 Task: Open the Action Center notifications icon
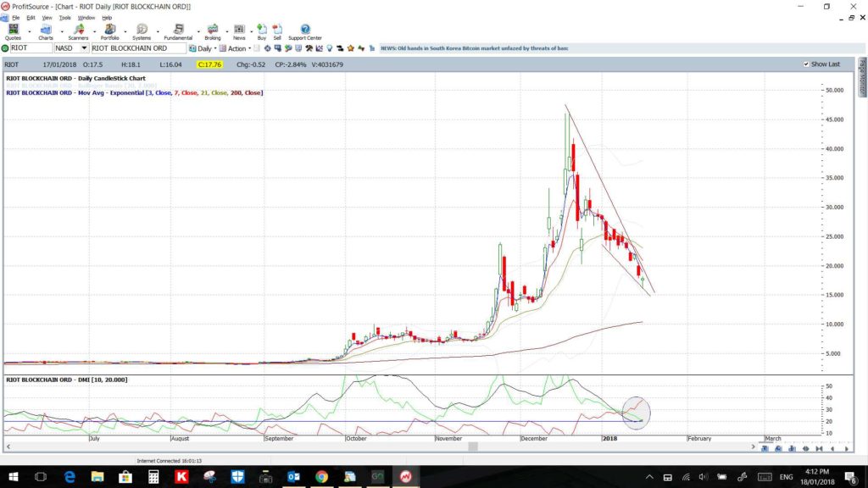pyautogui.click(x=849, y=476)
